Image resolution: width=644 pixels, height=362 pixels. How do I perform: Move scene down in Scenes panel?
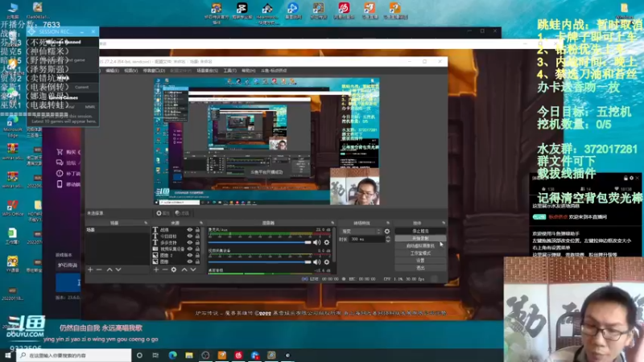pos(118,269)
